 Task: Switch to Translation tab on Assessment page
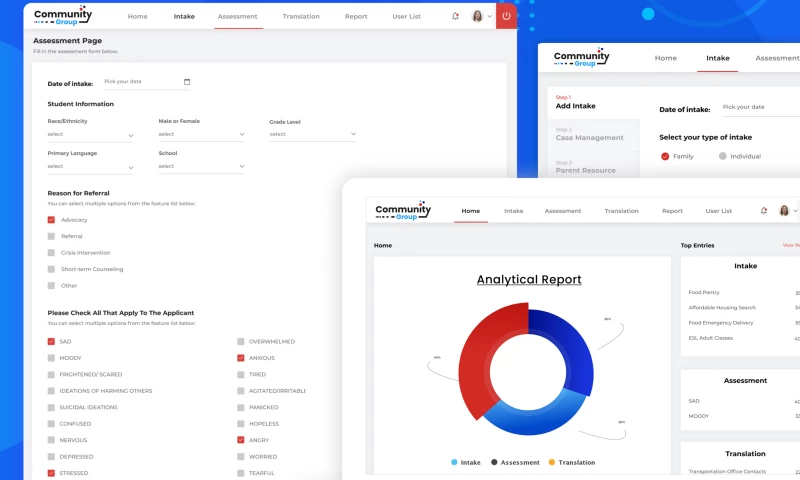pos(301,16)
